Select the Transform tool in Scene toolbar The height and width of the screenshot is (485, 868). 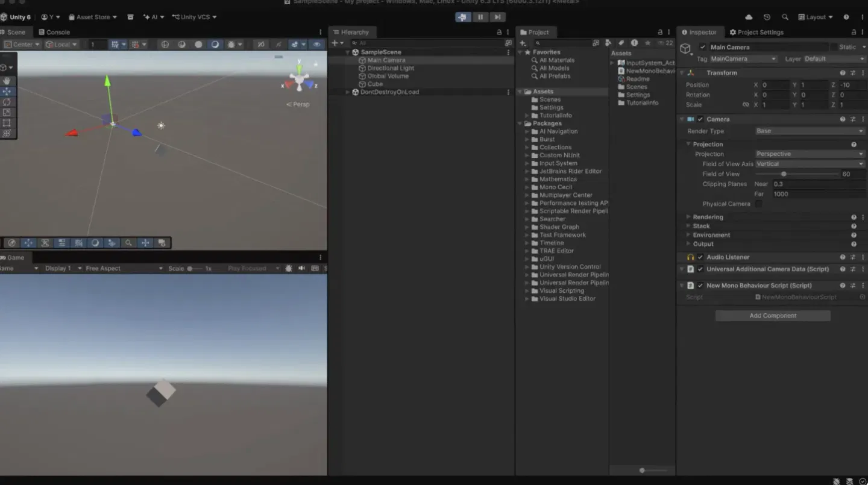[7, 133]
